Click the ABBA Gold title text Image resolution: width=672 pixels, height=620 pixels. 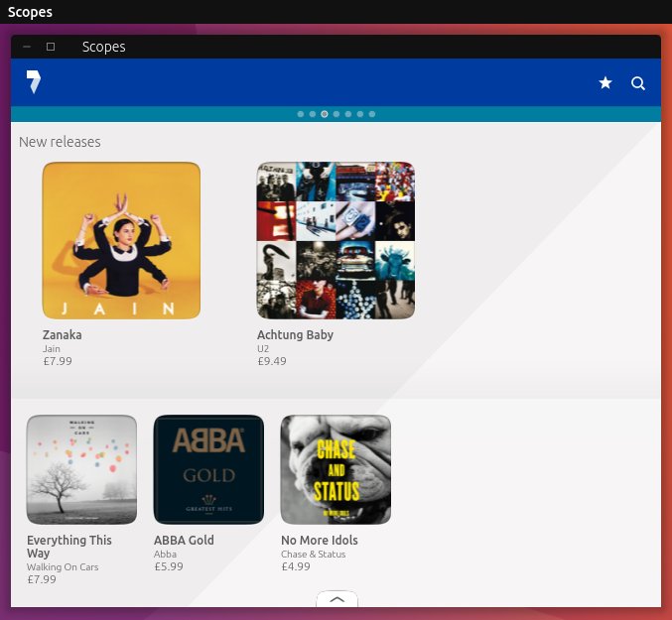click(x=184, y=540)
